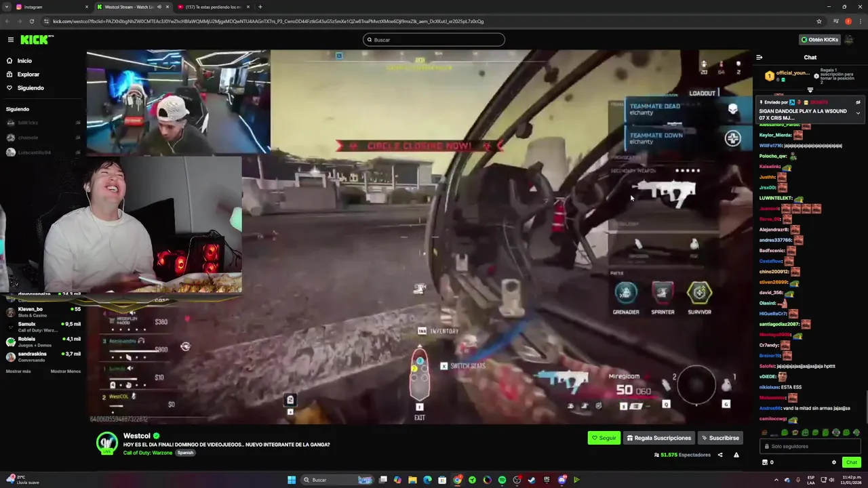Go to Inicio in sidebar

pyautogui.click(x=24, y=61)
